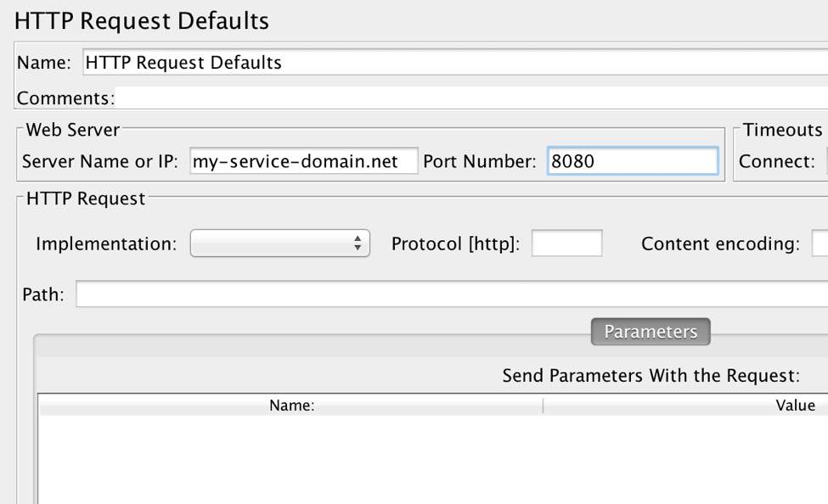The height and width of the screenshot is (504, 828).
Task: Click the Name text field
Action: click(454, 62)
